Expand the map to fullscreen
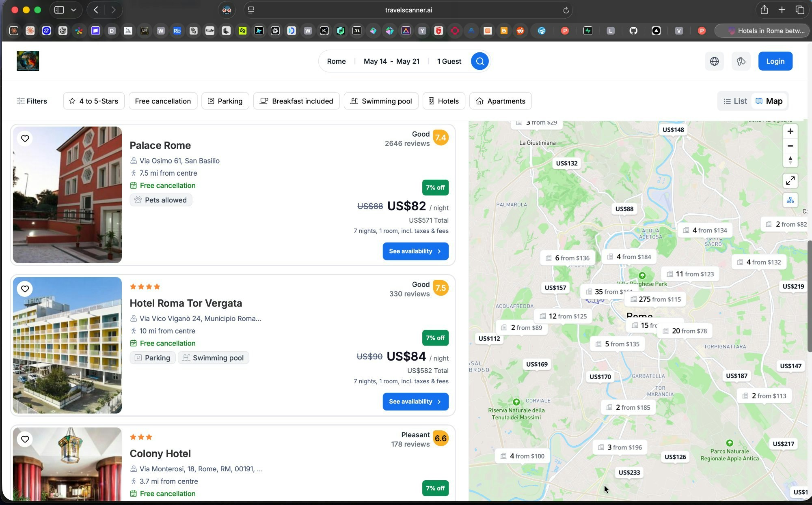The image size is (812, 505). [790, 181]
